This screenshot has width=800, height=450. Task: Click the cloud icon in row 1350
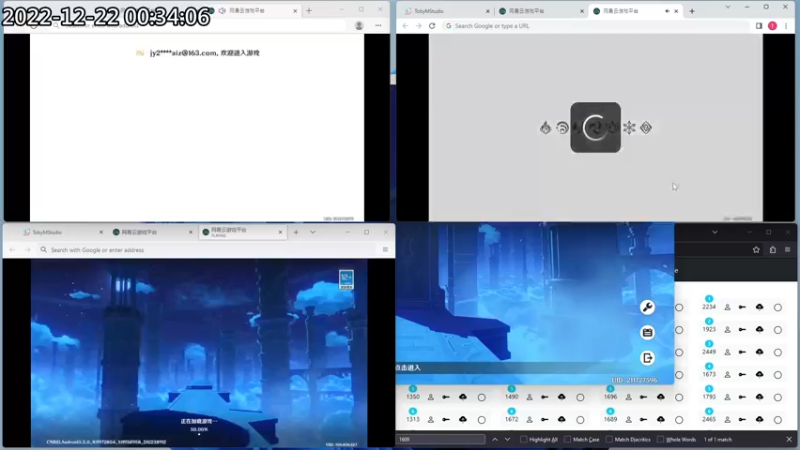pos(463,396)
